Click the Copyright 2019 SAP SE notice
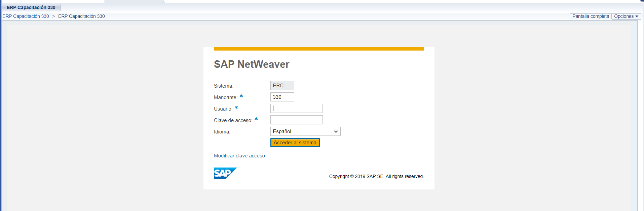 click(x=376, y=176)
